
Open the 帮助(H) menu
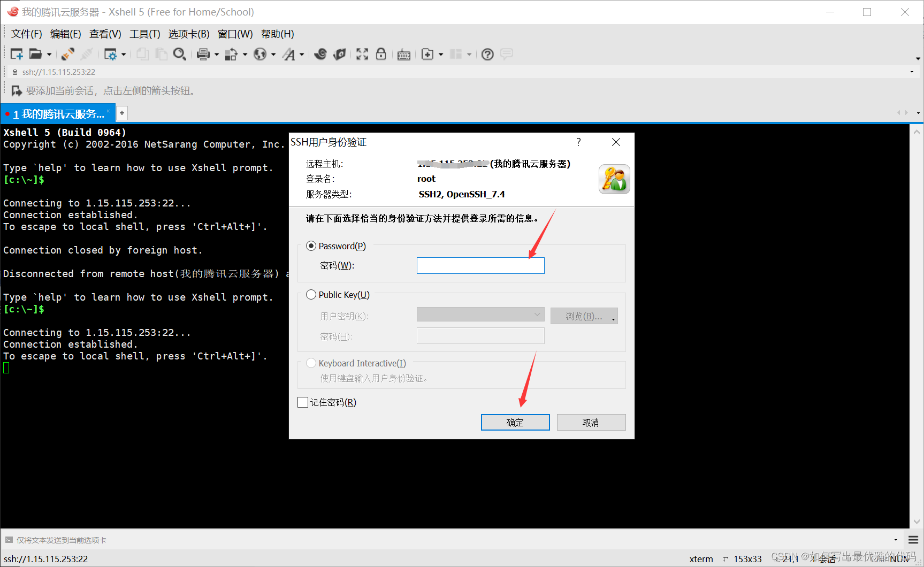[277, 34]
